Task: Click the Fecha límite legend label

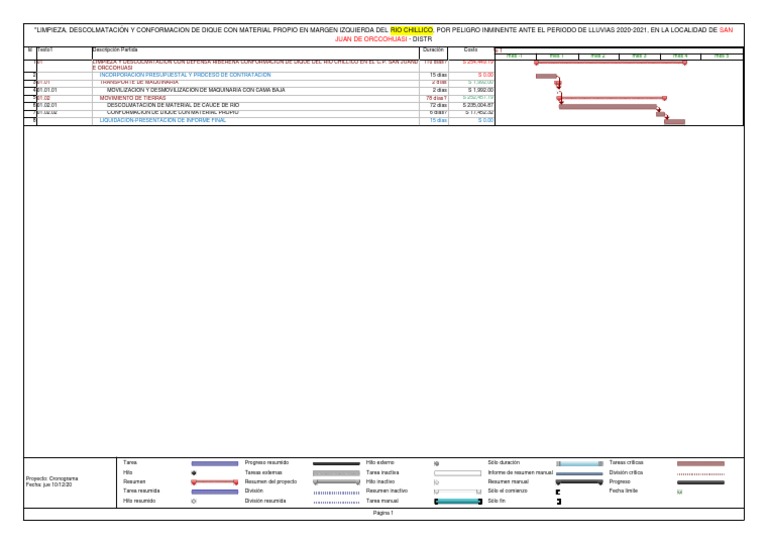Action: (624, 491)
